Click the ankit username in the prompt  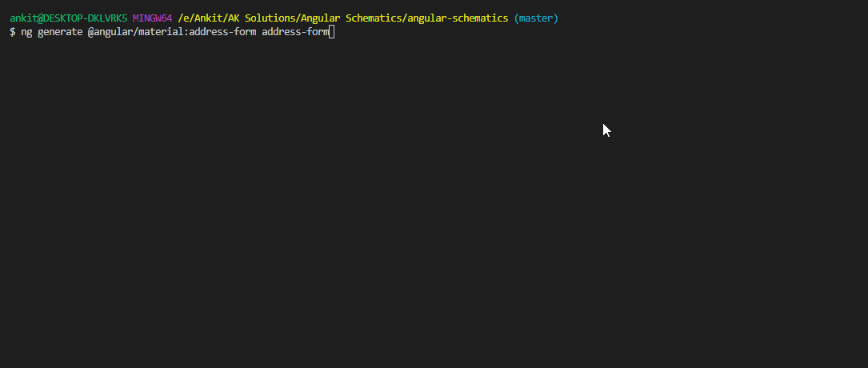click(x=23, y=18)
